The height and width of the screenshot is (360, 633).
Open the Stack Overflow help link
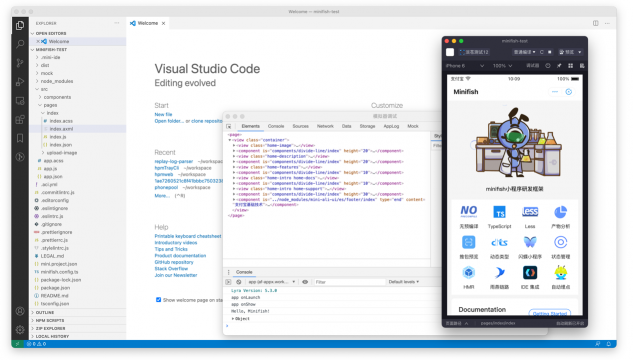click(x=171, y=269)
